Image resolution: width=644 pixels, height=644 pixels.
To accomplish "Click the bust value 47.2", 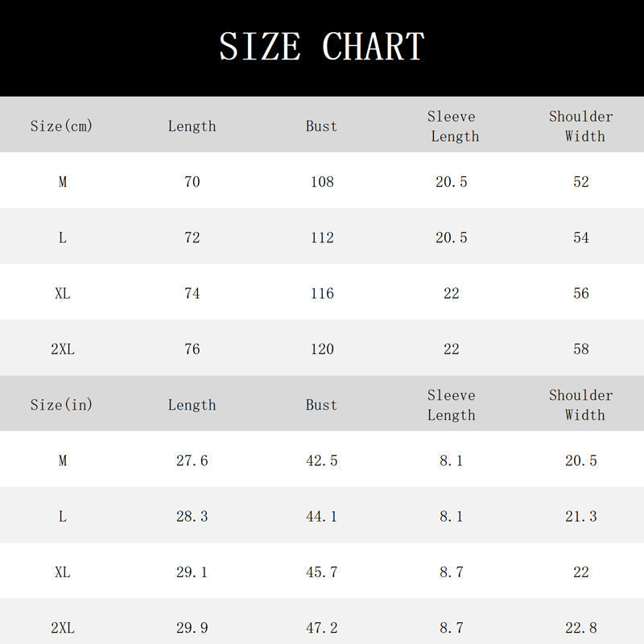I will coord(321,628).
